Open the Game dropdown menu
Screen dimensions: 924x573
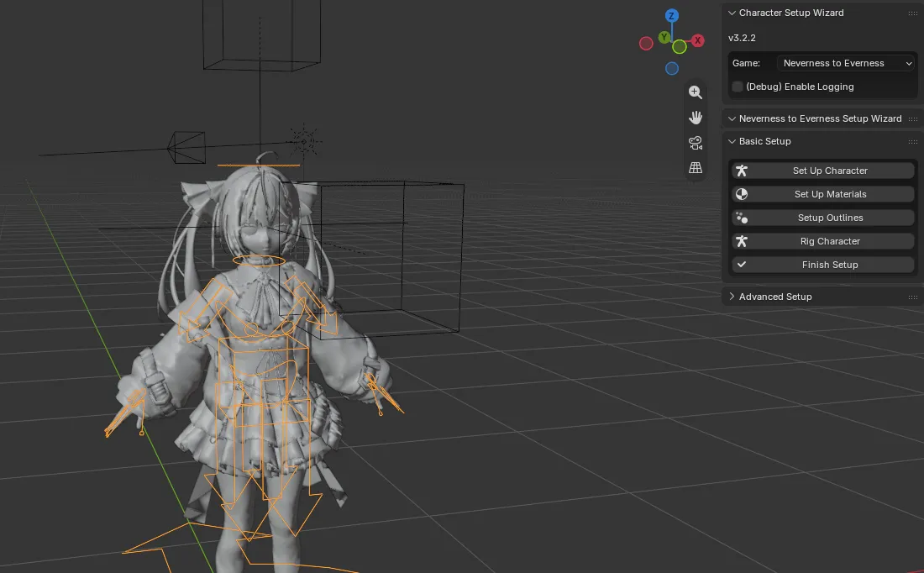click(x=846, y=63)
